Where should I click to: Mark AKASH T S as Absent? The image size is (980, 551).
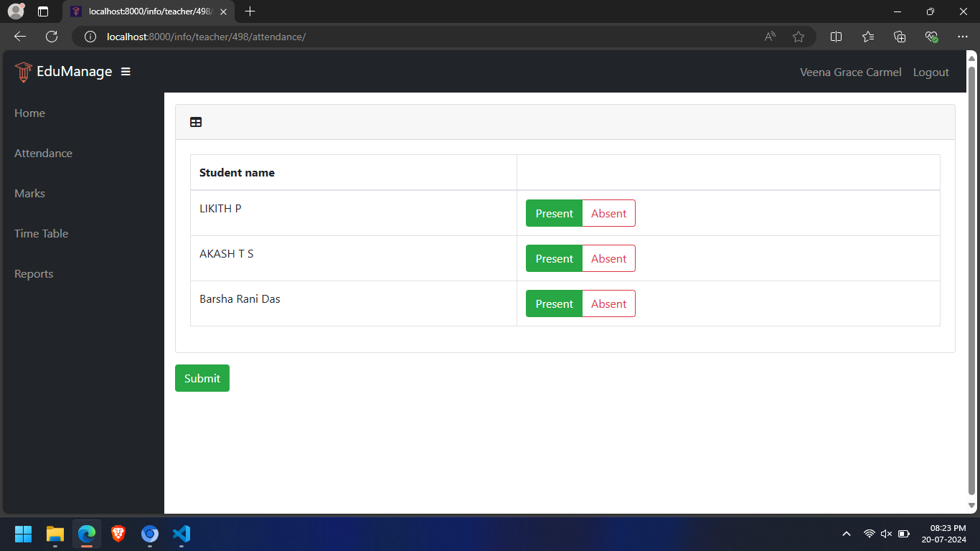608,258
